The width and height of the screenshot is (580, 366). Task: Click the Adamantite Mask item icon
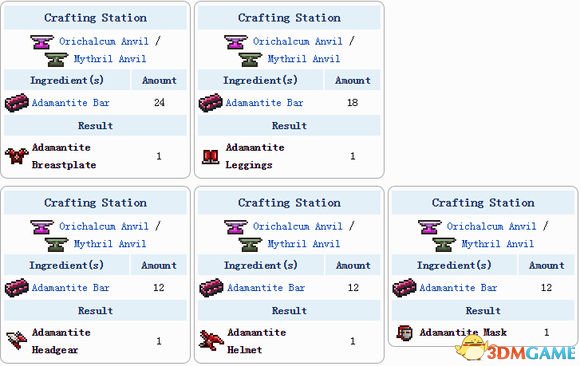click(x=404, y=332)
